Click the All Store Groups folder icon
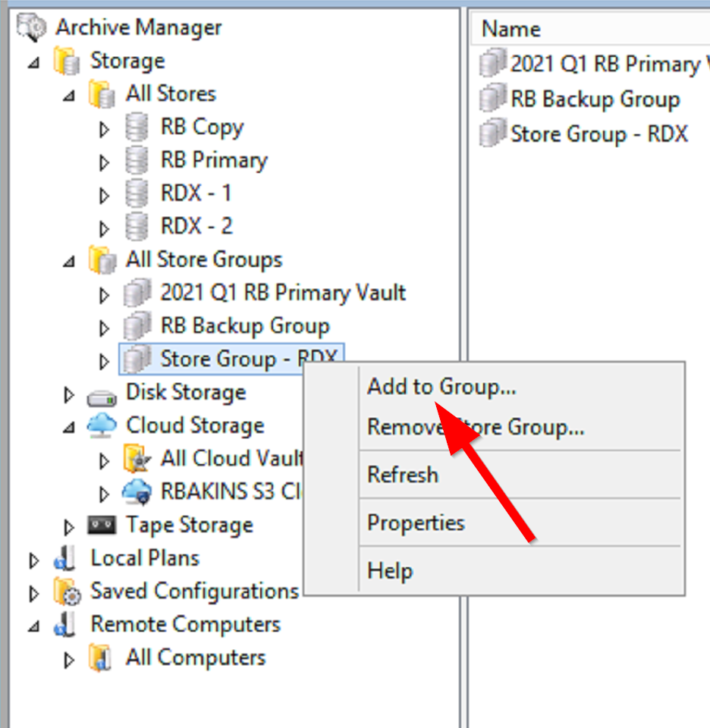Screen dimensions: 710x728 coord(102,259)
